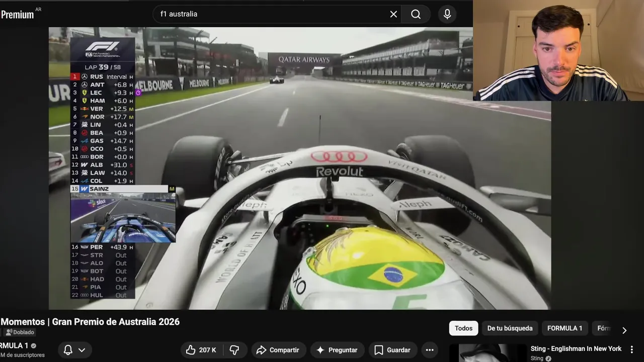Save video using Guardar
This screenshot has width=644, height=362.
tap(392, 350)
